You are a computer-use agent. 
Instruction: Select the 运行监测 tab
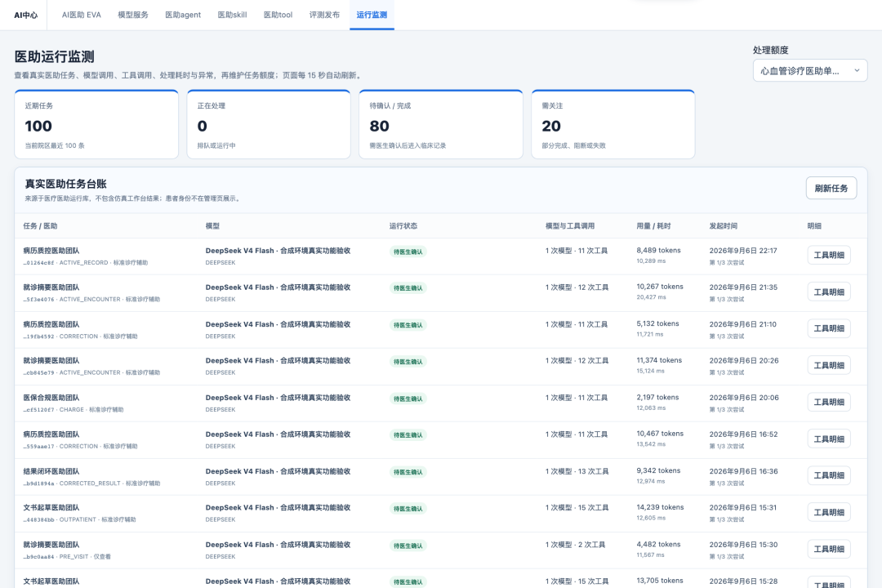coord(372,16)
